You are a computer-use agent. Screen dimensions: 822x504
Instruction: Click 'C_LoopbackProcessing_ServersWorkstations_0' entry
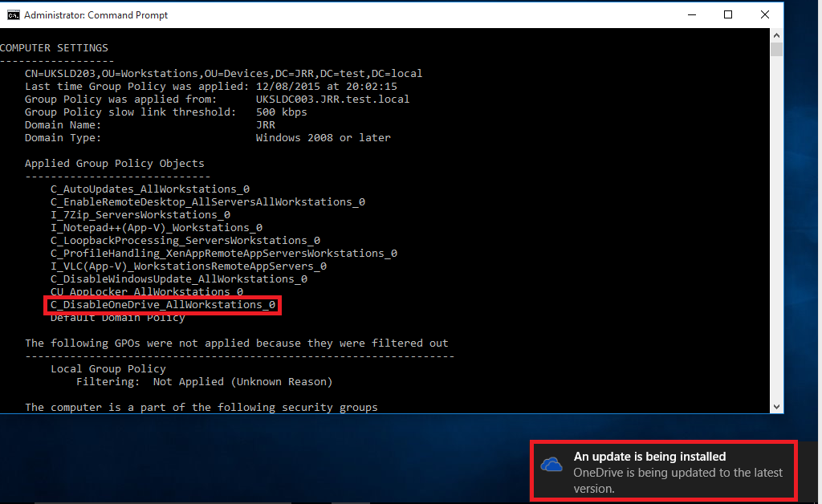pos(185,241)
